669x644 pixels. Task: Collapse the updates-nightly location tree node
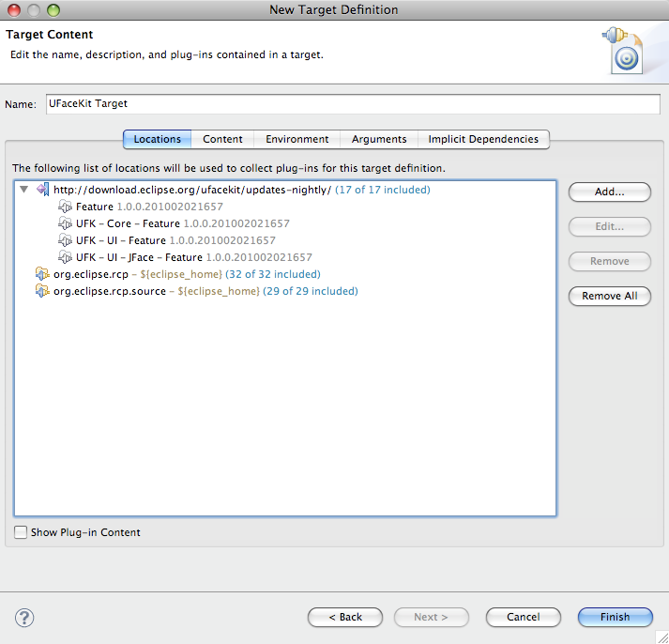23,190
